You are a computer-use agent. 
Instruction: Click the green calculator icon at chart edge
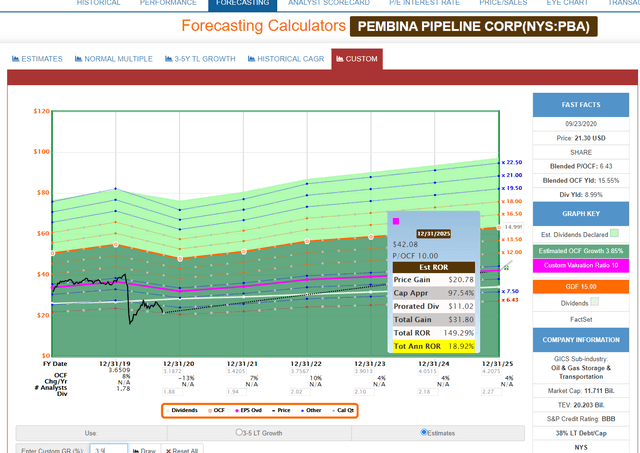pos(506,267)
